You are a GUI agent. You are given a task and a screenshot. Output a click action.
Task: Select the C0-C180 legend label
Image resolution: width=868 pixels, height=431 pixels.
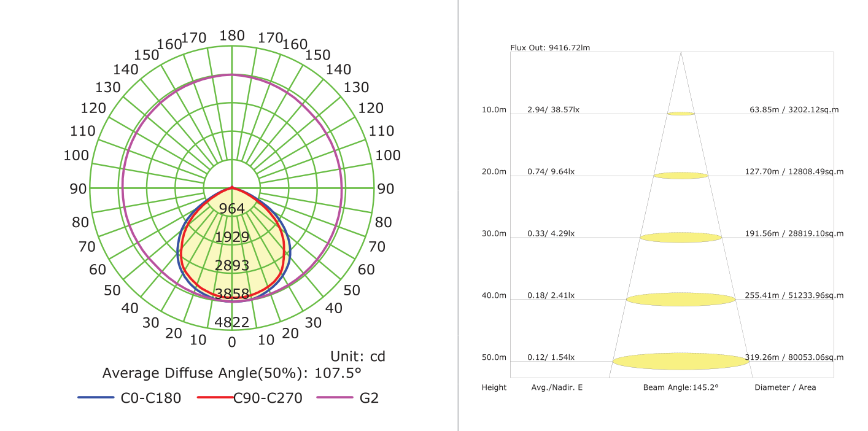click(x=151, y=398)
